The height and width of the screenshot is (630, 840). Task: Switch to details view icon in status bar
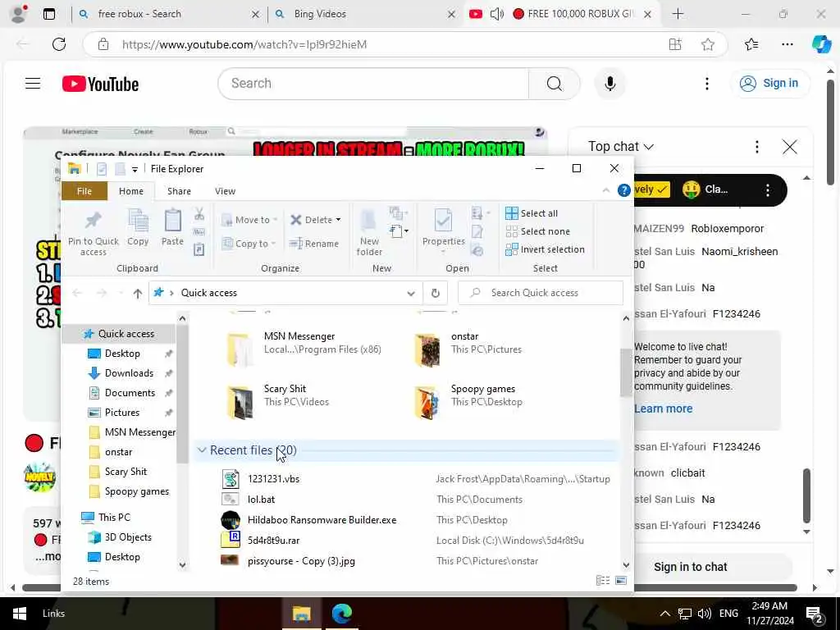pos(603,581)
